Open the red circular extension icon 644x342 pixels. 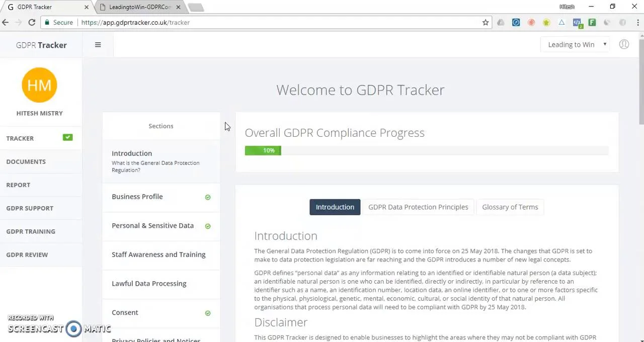[531, 22]
